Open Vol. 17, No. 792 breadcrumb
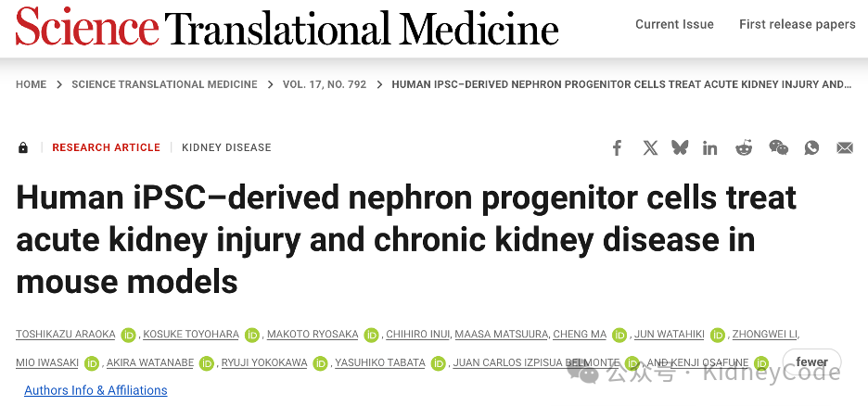The width and height of the screenshot is (868, 406). 325,84
